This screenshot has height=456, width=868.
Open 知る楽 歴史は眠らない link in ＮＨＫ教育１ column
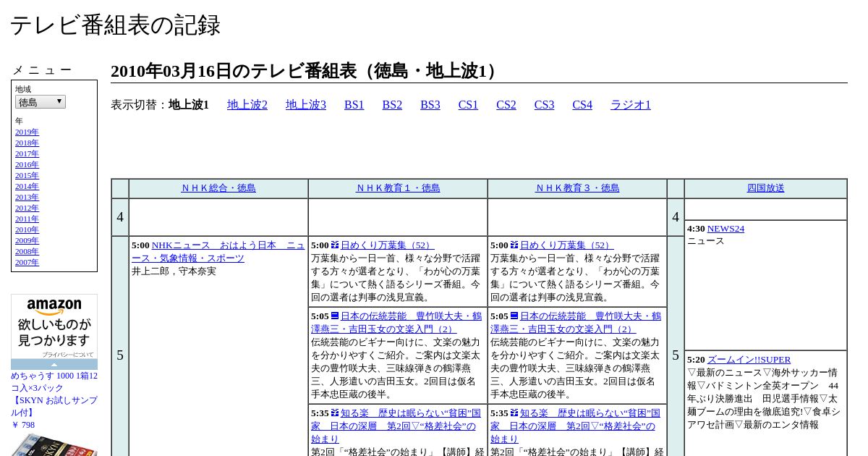(x=396, y=426)
